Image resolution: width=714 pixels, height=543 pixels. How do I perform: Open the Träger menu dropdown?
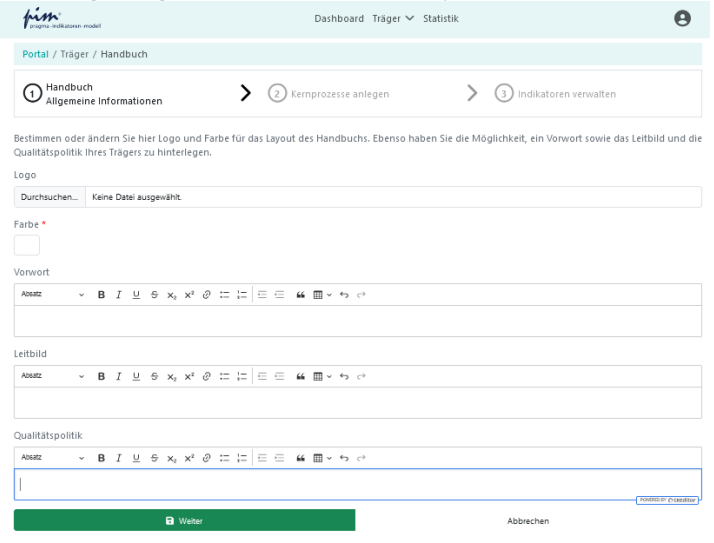coord(393,19)
